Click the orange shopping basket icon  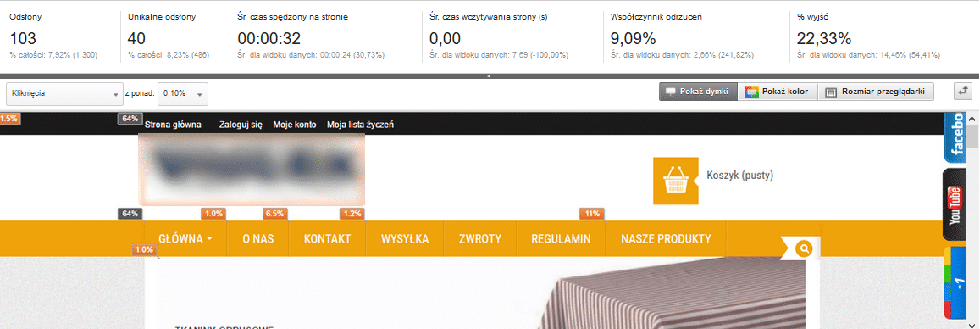click(x=676, y=181)
